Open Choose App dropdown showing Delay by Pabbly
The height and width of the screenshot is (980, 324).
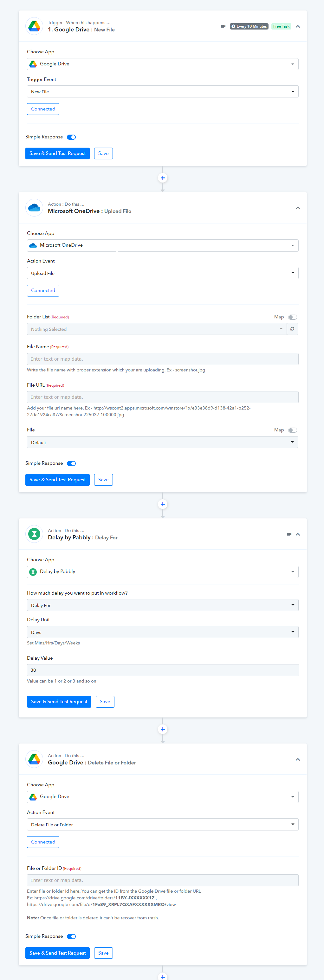click(163, 572)
